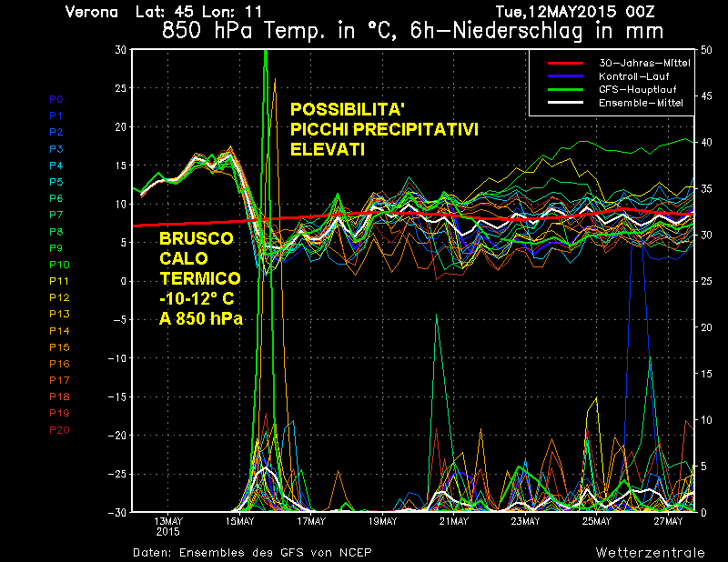
Task: Click the P8 ensemble member label
Action: (56, 231)
